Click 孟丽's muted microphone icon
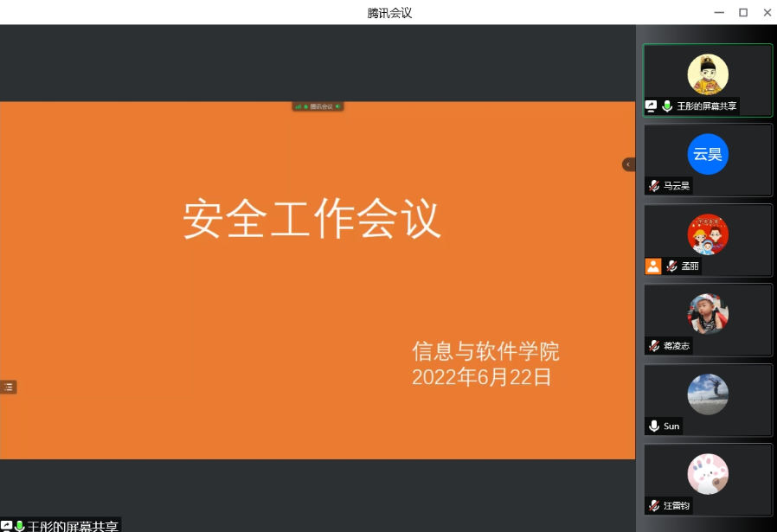Viewport: 777px width, 532px height. click(x=671, y=266)
